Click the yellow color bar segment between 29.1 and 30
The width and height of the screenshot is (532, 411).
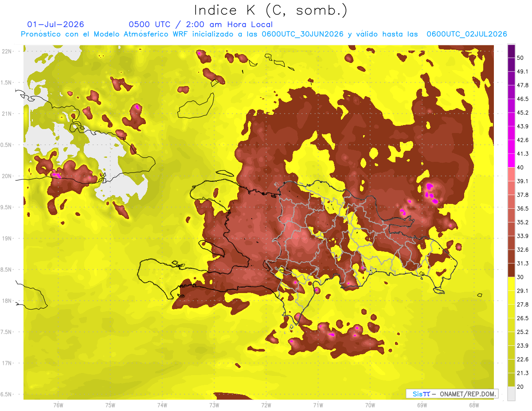[x=511, y=284]
